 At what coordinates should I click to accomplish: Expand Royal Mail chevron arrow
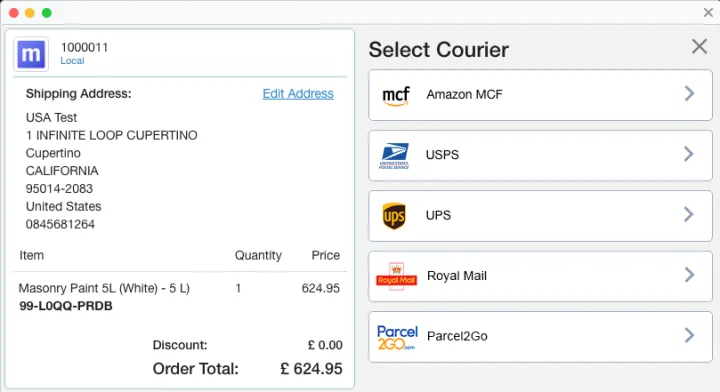[x=689, y=275]
